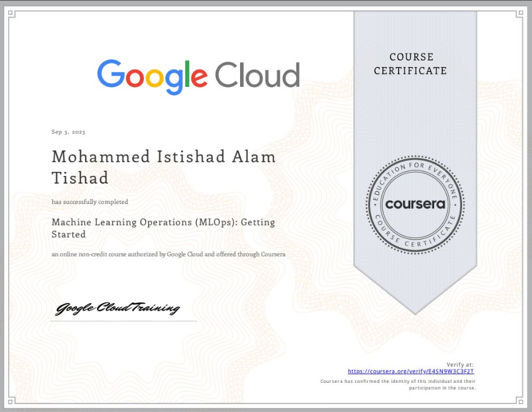
Task: Click the word 'Started' in course title
Action: coord(69,234)
